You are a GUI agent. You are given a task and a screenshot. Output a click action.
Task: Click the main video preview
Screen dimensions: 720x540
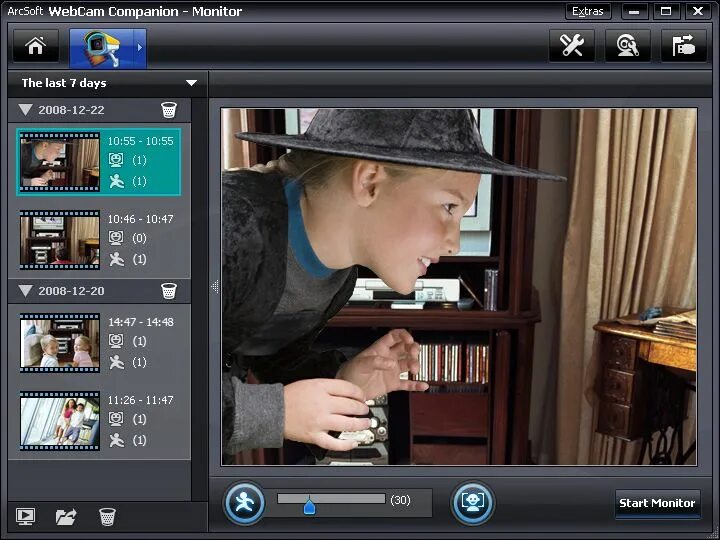(x=459, y=287)
